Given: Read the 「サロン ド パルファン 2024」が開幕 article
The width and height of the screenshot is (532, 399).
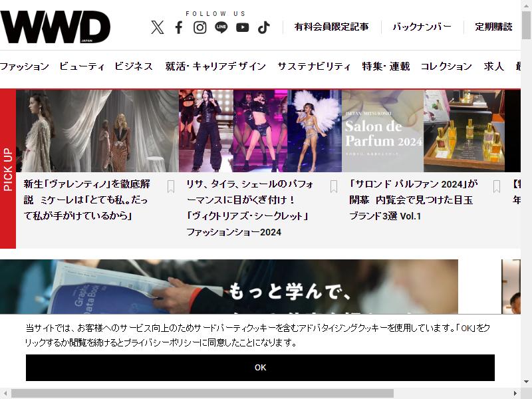Looking at the screenshot, I should pos(413,200).
